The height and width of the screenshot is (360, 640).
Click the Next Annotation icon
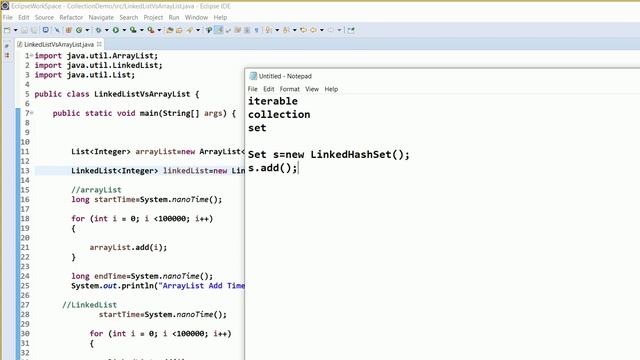pos(269,30)
